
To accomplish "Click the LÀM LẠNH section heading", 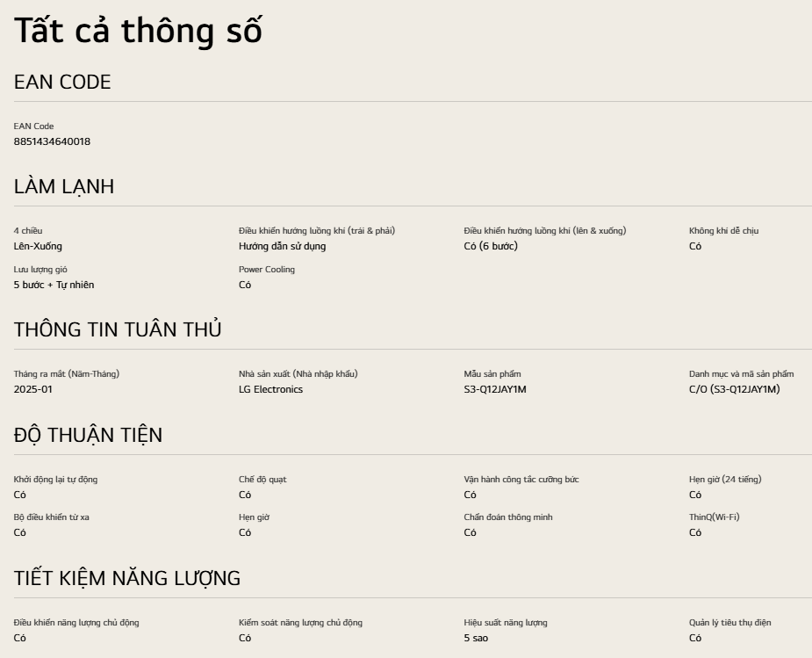I will tap(64, 187).
